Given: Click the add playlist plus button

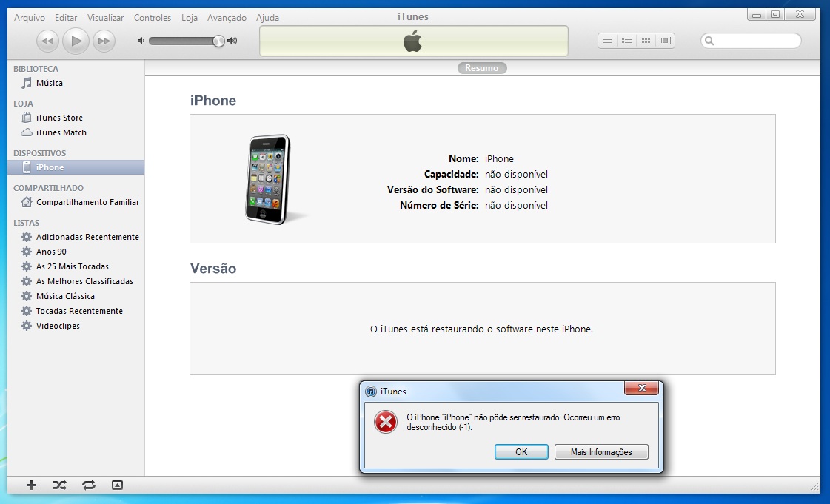Looking at the screenshot, I should [31, 485].
